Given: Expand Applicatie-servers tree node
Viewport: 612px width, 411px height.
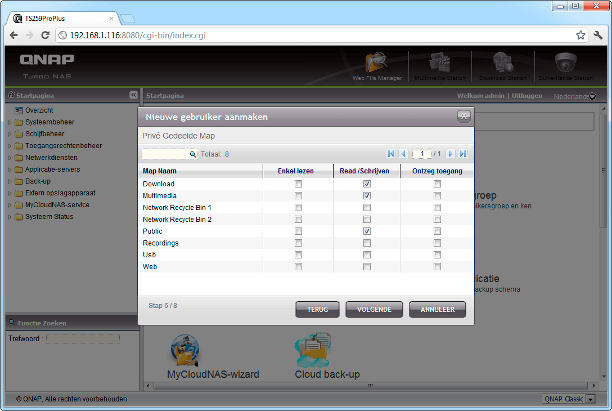Looking at the screenshot, I should pyautogui.click(x=10, y=169).
